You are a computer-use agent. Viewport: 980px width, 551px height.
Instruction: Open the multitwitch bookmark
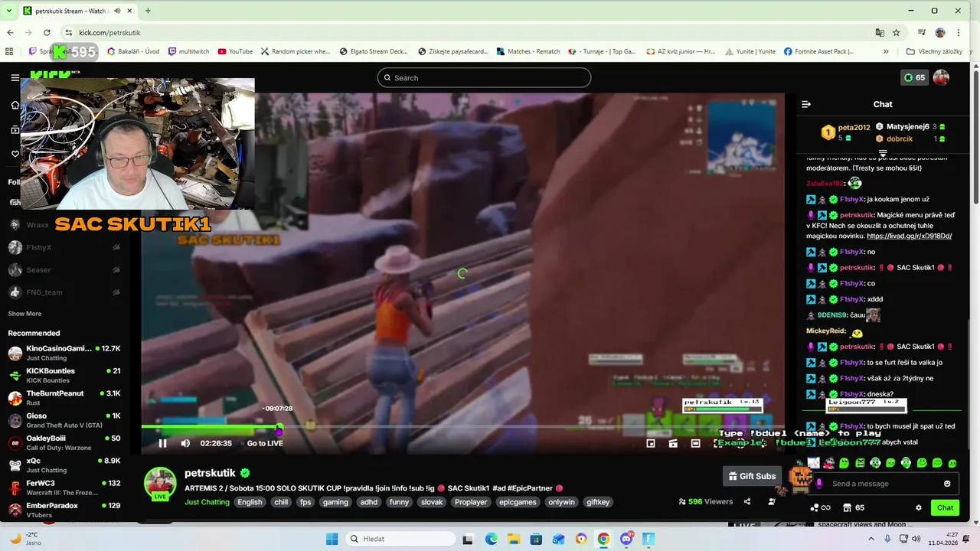(x=188, y=51)
